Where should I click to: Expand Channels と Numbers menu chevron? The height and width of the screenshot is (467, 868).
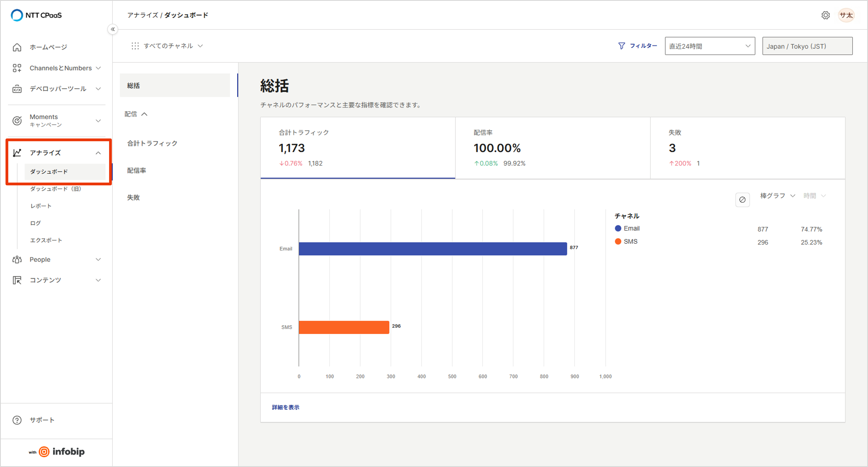click(x=98, y=68)
